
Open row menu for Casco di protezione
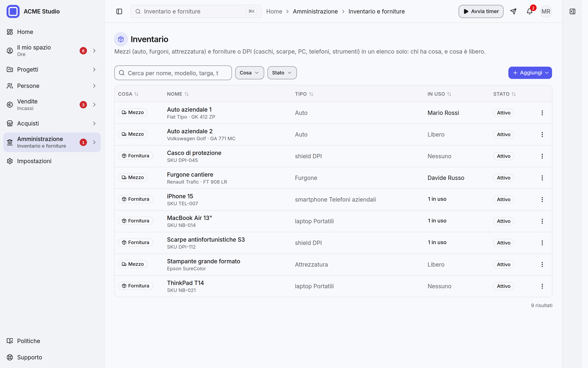pyautogui.click(x=542, y=156)
